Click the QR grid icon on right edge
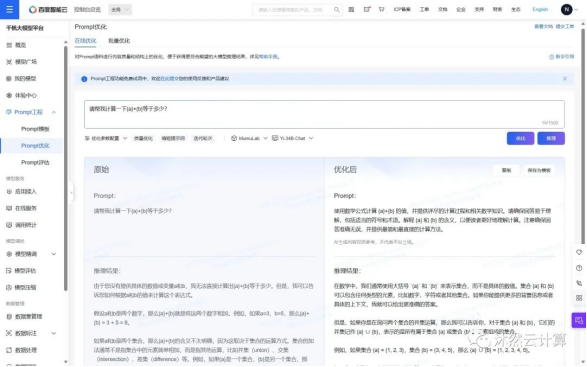Viewport: 587px width, 367px height. click(579, 298)
